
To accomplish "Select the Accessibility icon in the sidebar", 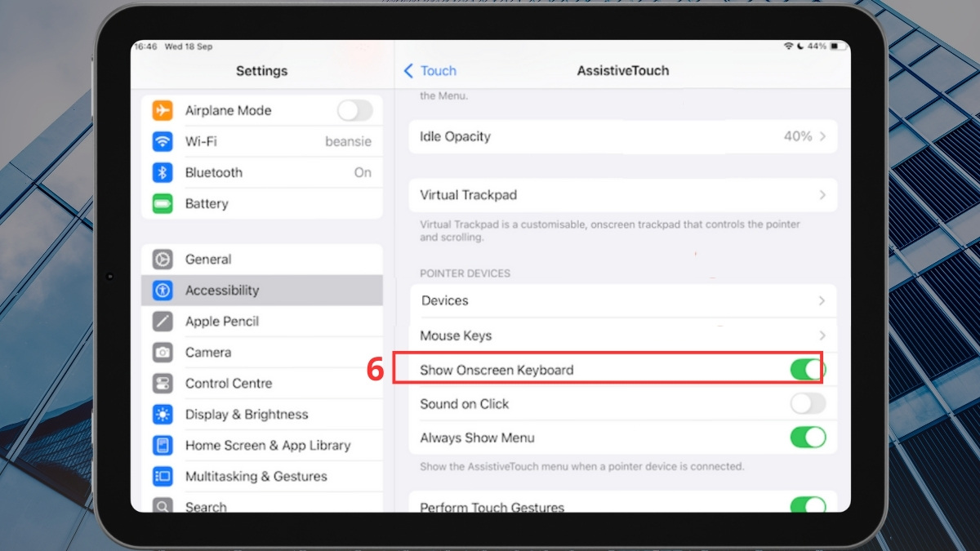I will [x=163, y=290].
